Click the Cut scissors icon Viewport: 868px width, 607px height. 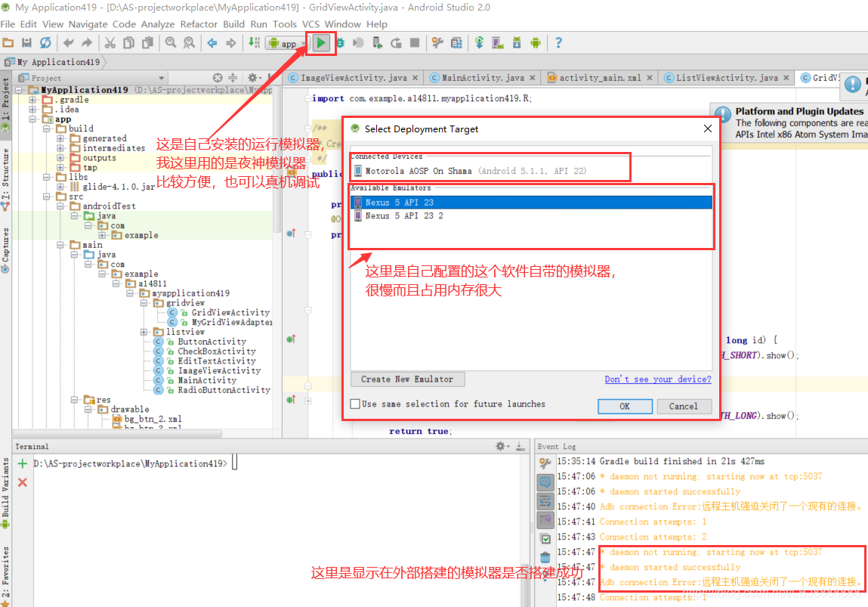[110, 42]
